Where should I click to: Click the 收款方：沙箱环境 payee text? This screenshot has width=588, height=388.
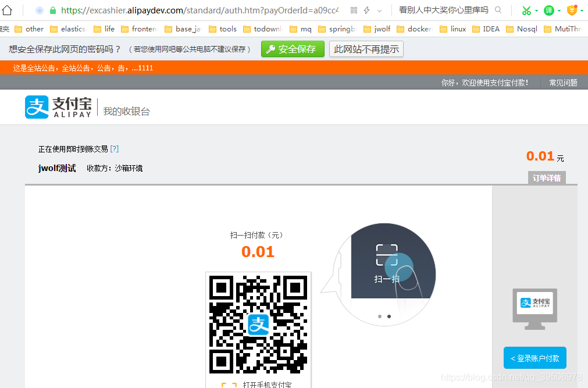point(115,168)
